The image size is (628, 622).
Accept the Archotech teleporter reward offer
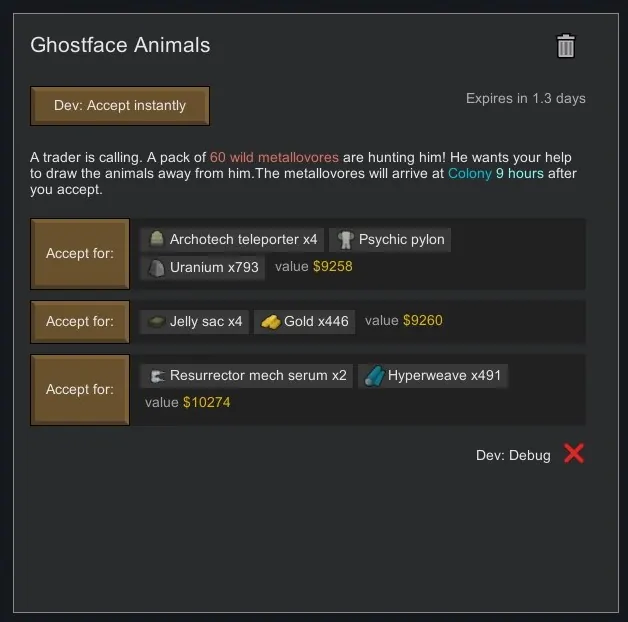pos(80,254)
